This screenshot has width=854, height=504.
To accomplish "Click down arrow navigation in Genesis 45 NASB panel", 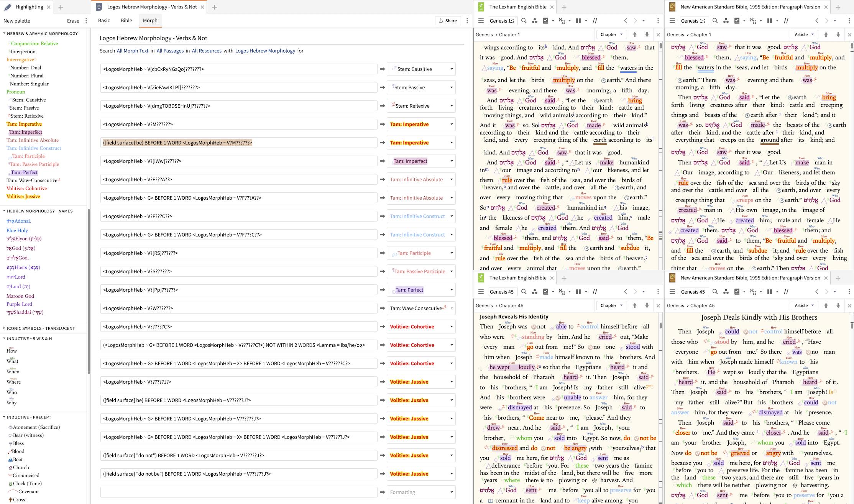I will [x=838, y=305].
